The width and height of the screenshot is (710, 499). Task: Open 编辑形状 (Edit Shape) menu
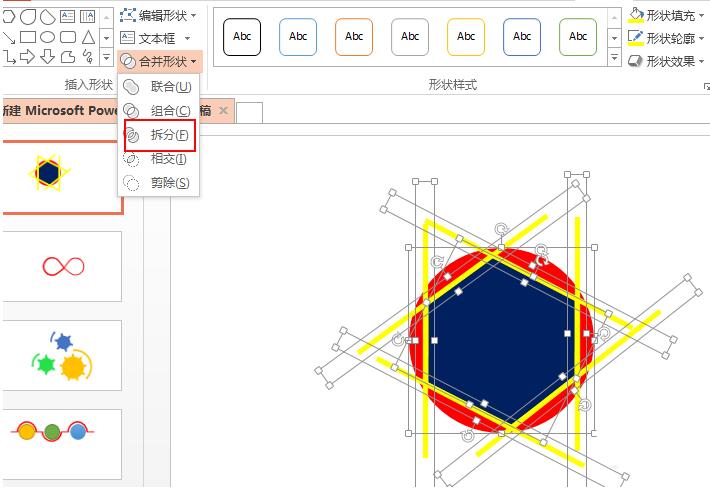158,16
